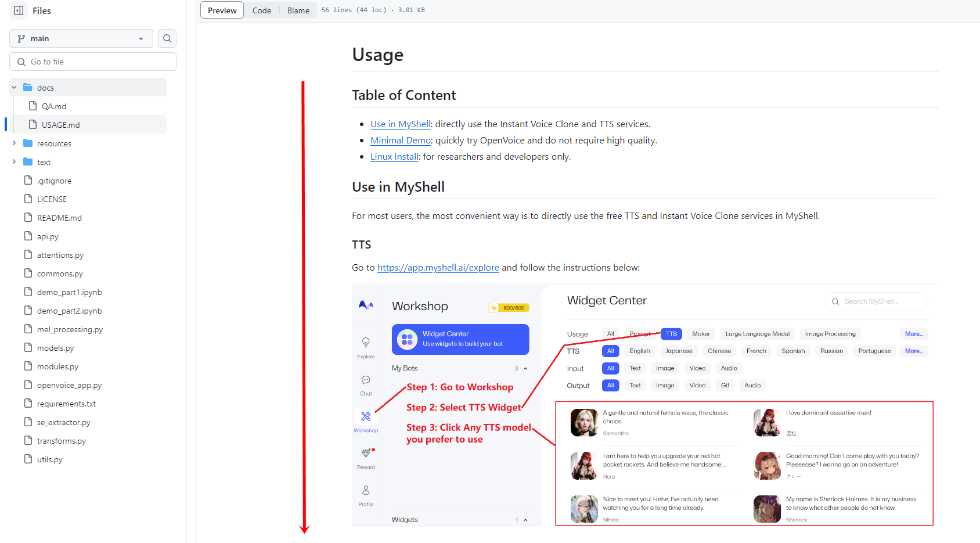This screenshot has height=543, width=980.
Task: Click the Files panel title
Action: (42, 10)
